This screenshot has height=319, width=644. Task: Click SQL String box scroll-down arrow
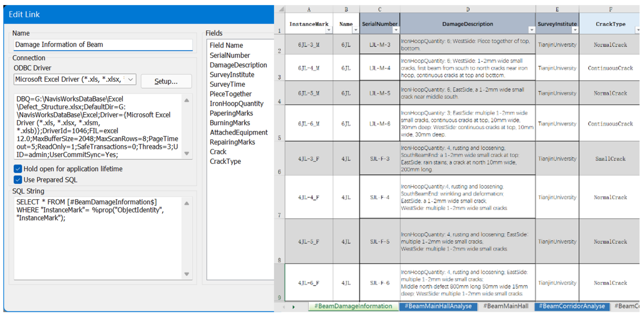tap(186, 274)
